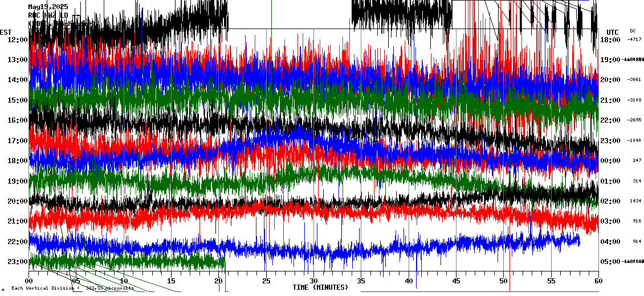This screenshot has height=296, width=644.
Task: Select the 30 minute axis marker
Action: coord(313,281)
